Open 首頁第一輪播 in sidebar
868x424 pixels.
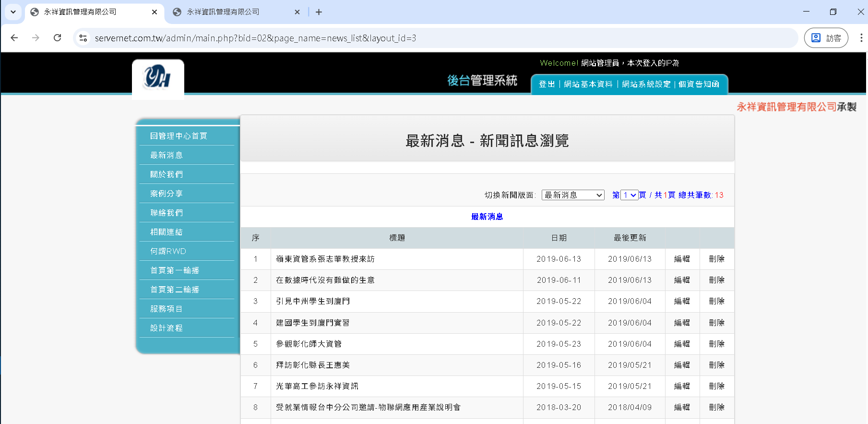[175, 270]
